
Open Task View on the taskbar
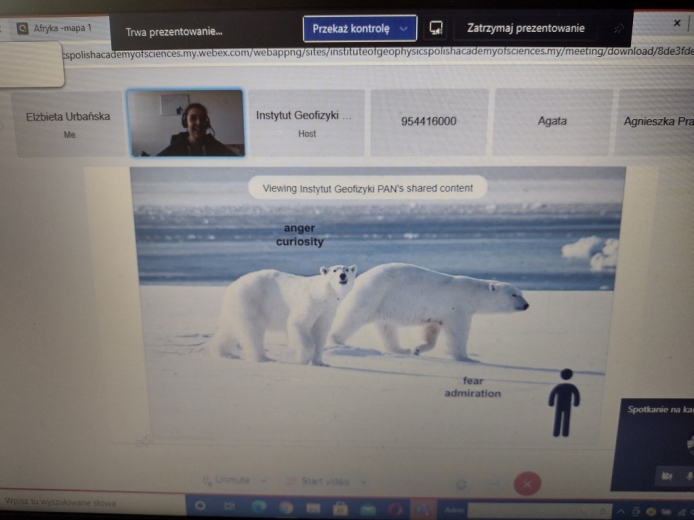coord(229,506)
